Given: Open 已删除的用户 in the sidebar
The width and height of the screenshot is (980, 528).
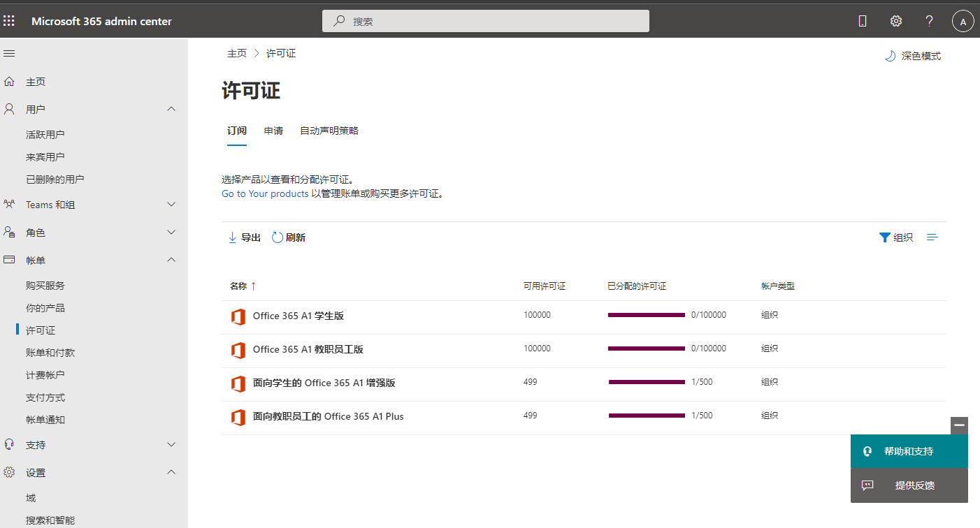Looking at the screenshot, I should (x=55, y=179).
